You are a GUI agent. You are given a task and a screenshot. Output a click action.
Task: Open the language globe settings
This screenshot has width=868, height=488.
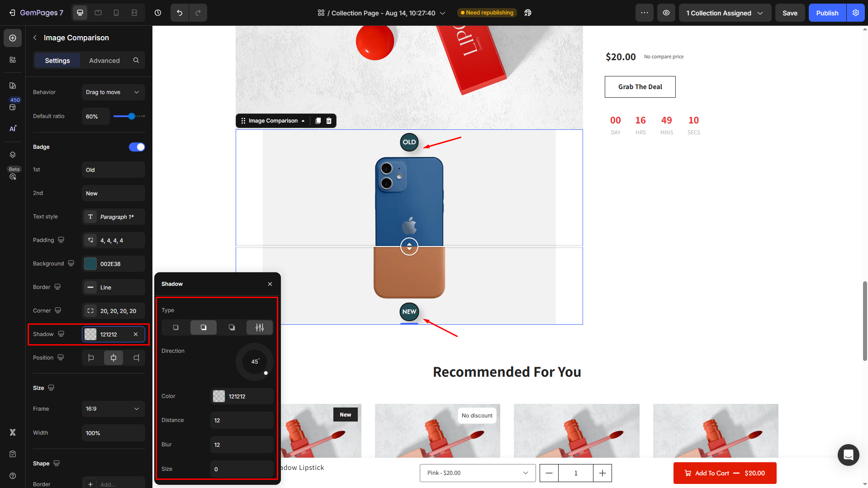528,13
